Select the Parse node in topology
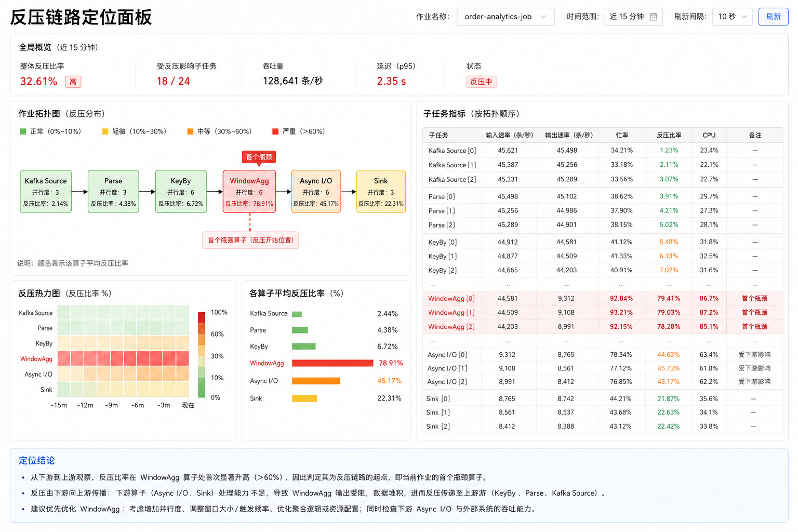Viewport: 798px width, 532px height. click(x=113, y=191)
